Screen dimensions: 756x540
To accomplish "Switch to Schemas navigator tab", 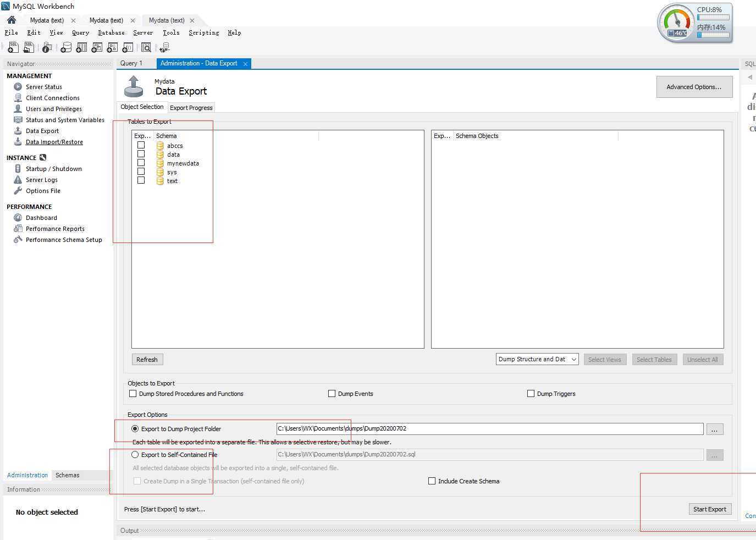I will click(67, 475).
